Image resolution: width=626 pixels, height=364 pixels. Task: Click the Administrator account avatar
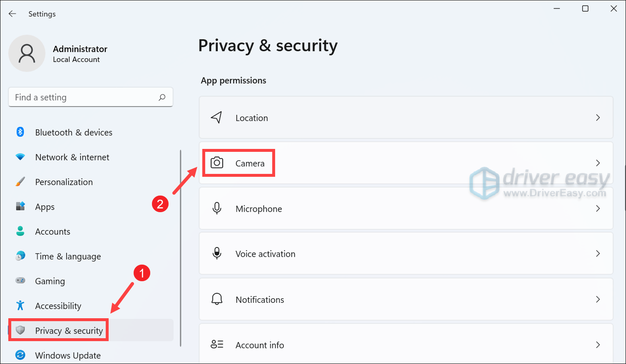(27, 53)
